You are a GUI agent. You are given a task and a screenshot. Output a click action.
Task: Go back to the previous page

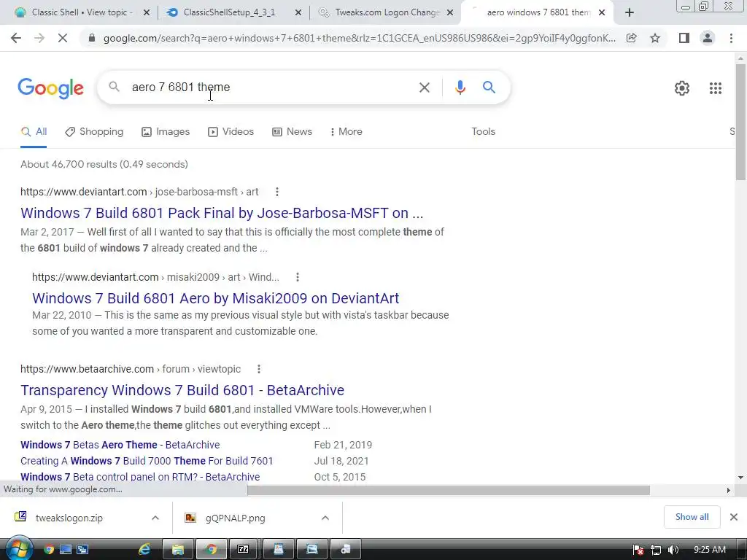point(16,38)
